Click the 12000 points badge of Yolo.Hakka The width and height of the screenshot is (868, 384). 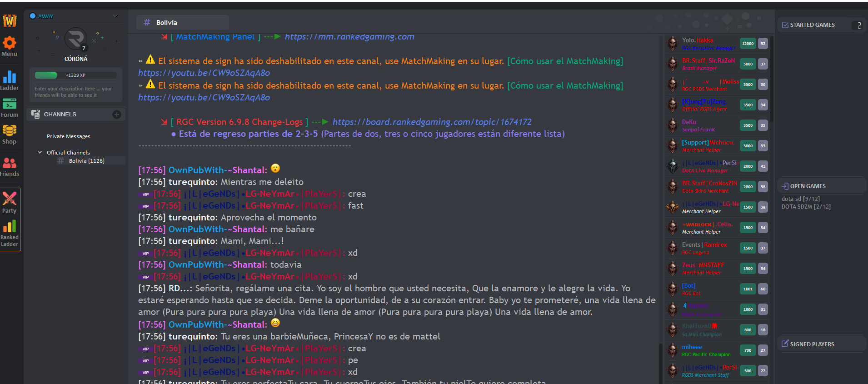pyautogui.click(x=748, y=44)
